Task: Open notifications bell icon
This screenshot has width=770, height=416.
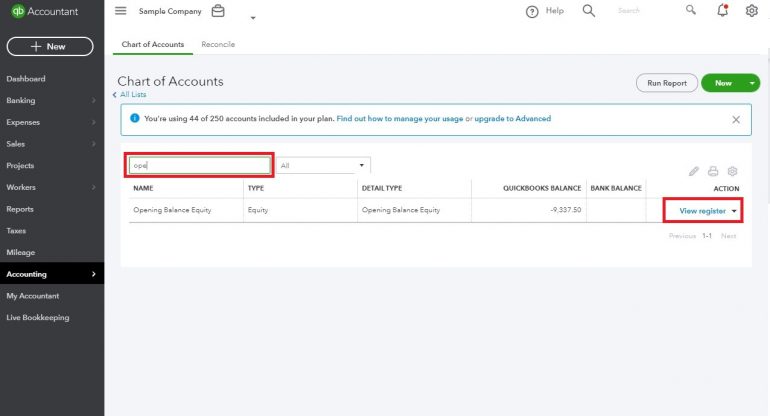Action: [723, 11]
